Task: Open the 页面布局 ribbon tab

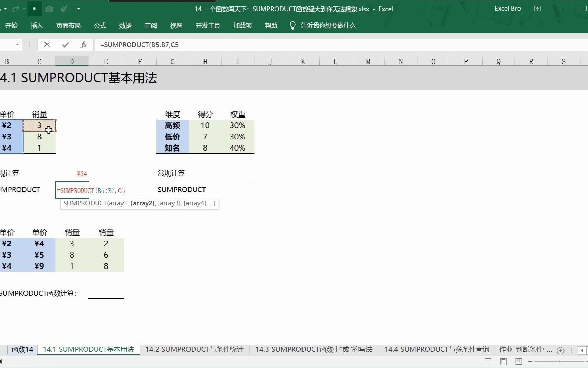Action: [68, 26]
